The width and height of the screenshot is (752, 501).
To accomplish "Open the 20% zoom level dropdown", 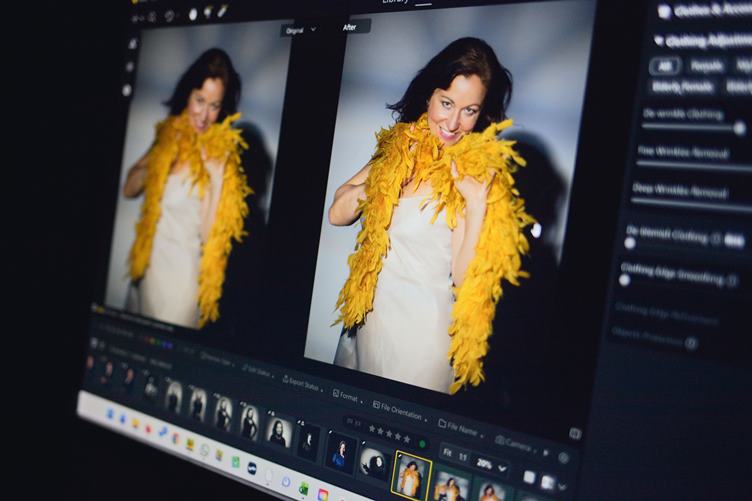I will tap(488, 466).
